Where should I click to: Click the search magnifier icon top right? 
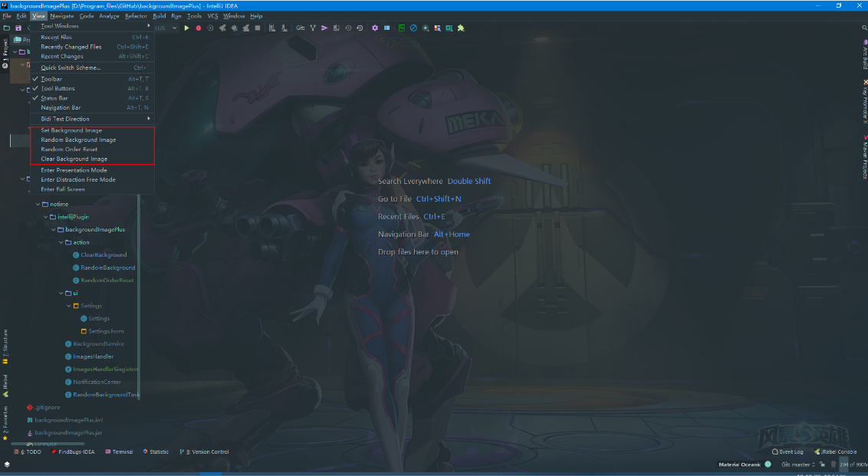(x=864, y=28)
